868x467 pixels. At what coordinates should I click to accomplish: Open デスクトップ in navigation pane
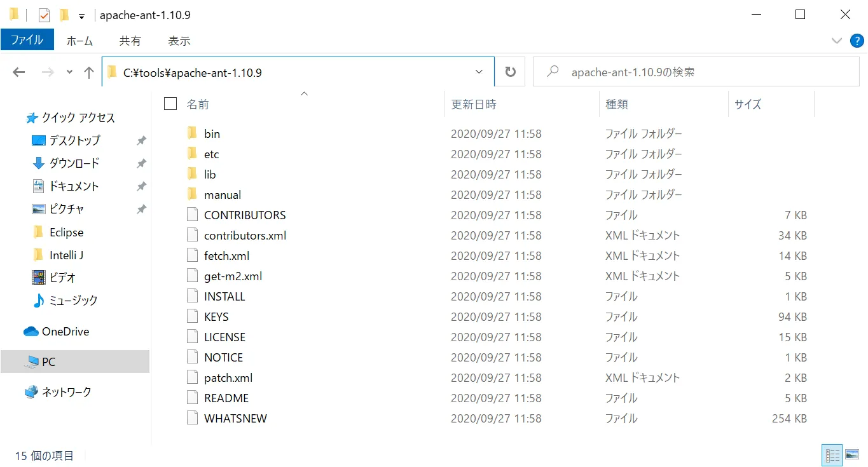click(66, 140)
